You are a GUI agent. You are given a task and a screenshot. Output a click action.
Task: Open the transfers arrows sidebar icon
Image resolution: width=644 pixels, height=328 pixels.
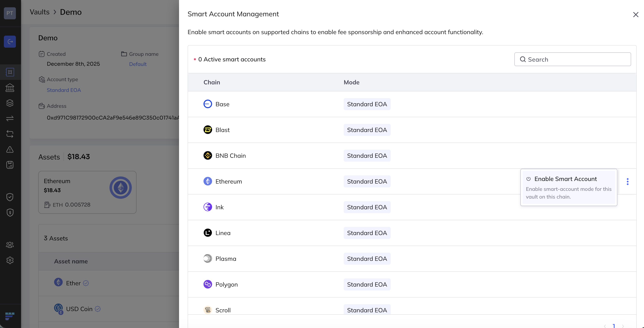point(10,118)
